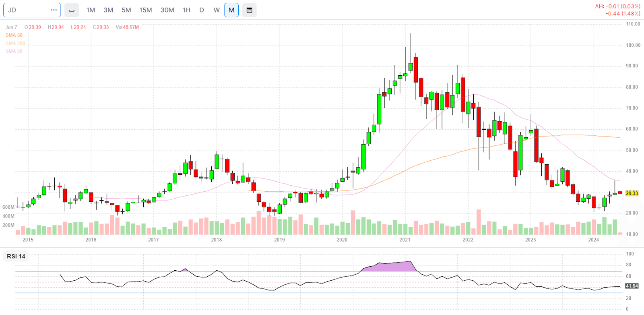Screen dimensions: 644x315
Task: Click the 2024 label on time axis
Action: click(x=593, y=240)
